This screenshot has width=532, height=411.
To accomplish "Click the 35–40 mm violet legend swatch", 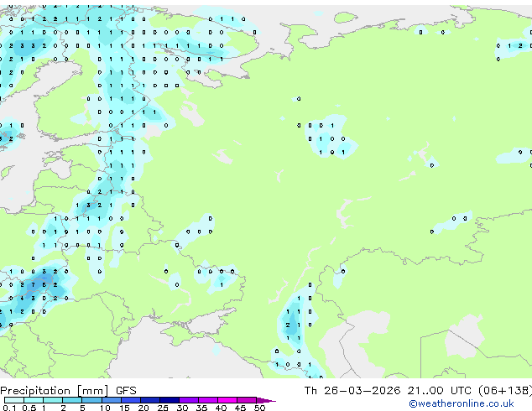I will pos(208,400).
